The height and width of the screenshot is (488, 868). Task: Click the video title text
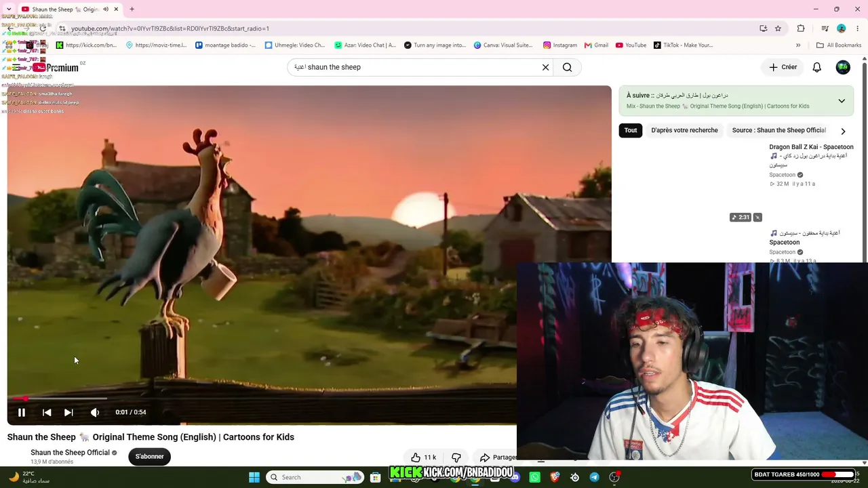[151, 437]
